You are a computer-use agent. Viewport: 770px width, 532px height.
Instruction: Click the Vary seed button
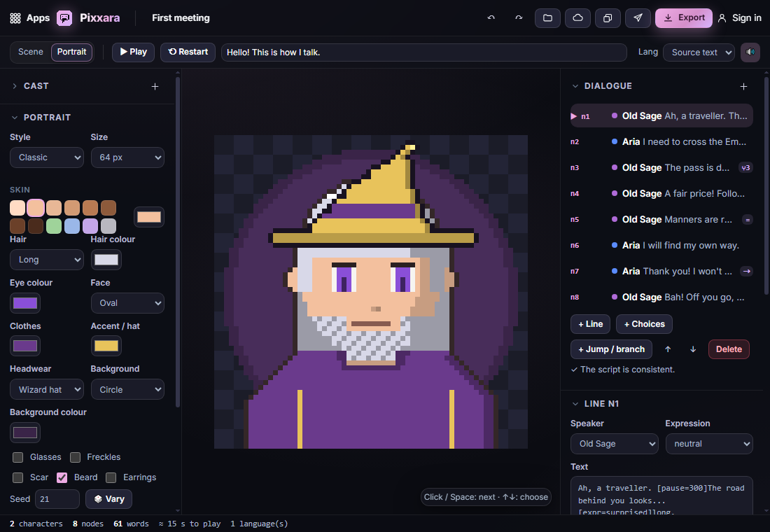[109, 499]
